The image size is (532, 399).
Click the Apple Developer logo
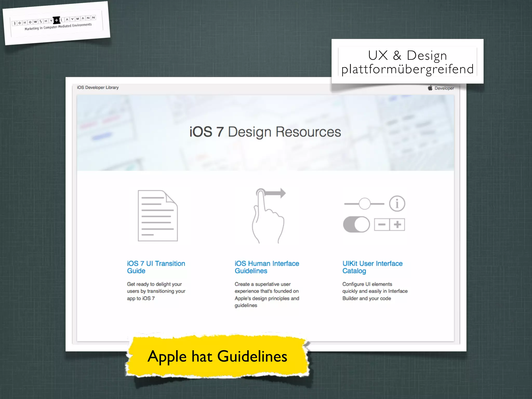pos(441,88)
